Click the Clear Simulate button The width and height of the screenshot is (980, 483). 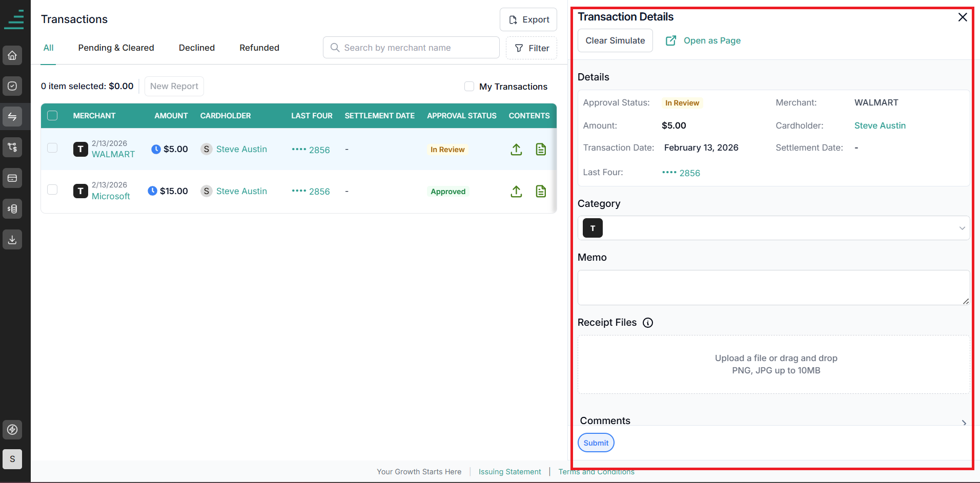click(x=615, y=40)
